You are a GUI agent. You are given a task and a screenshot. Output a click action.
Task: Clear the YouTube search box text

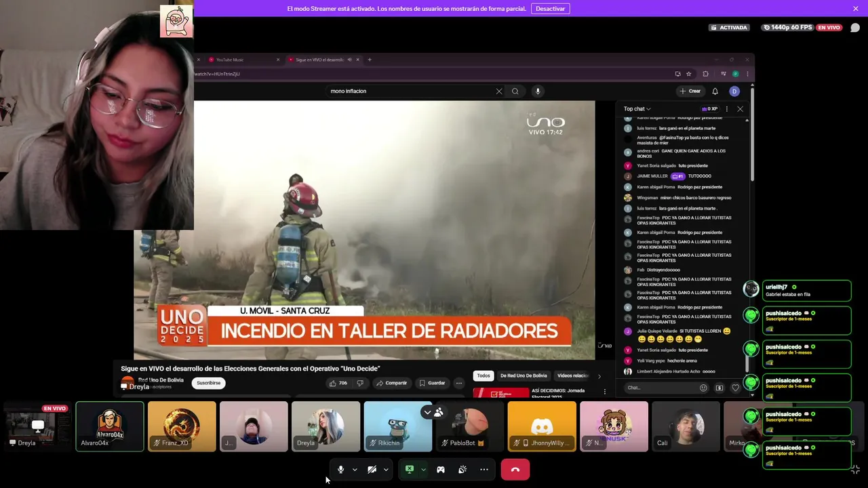499,91
